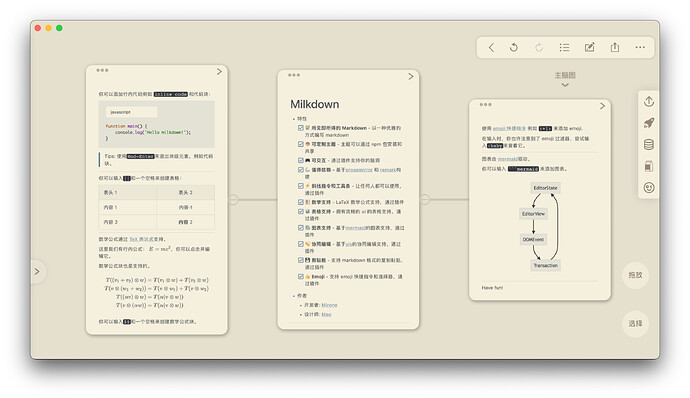Open the share icon in the top toolbar

point(615,47)
